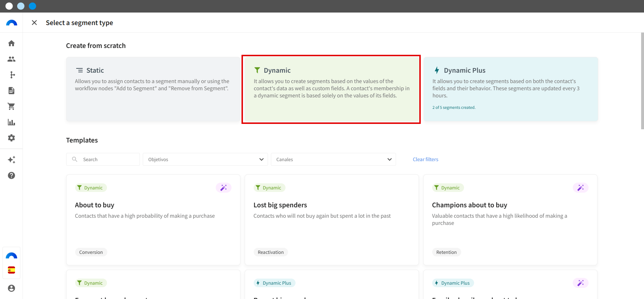
Task: Select the Static segment type card
Action: click(153, 89)
